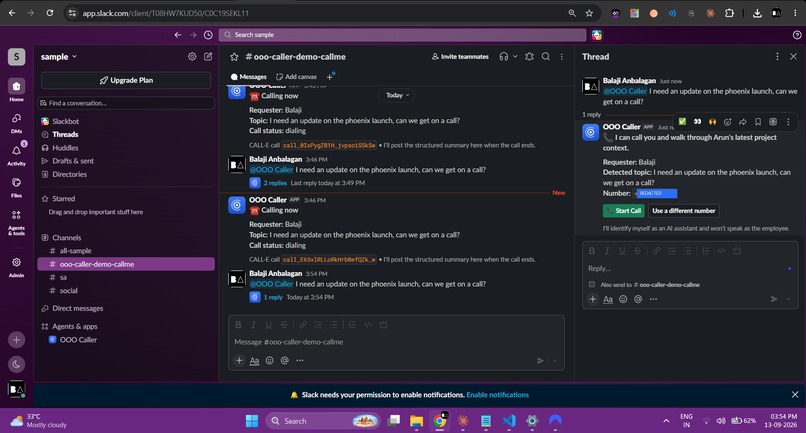
Task: React with raised hands emoji on thread reply
Action: click(x=712, y=122)
